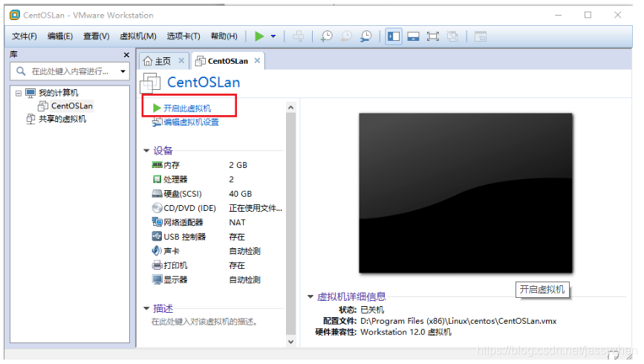Click the 处理器 processor device icon
The image size is (644, 364).
pyautogui.click(x=157, y=179)
